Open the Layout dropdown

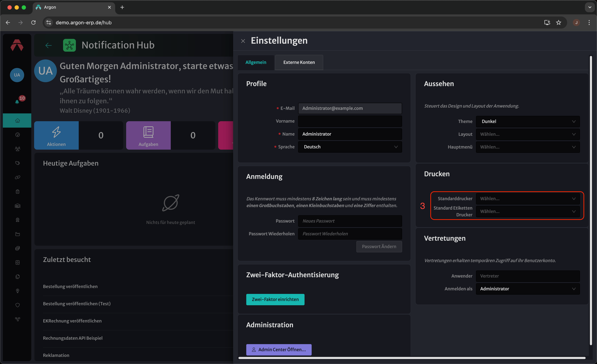point(528,134)
